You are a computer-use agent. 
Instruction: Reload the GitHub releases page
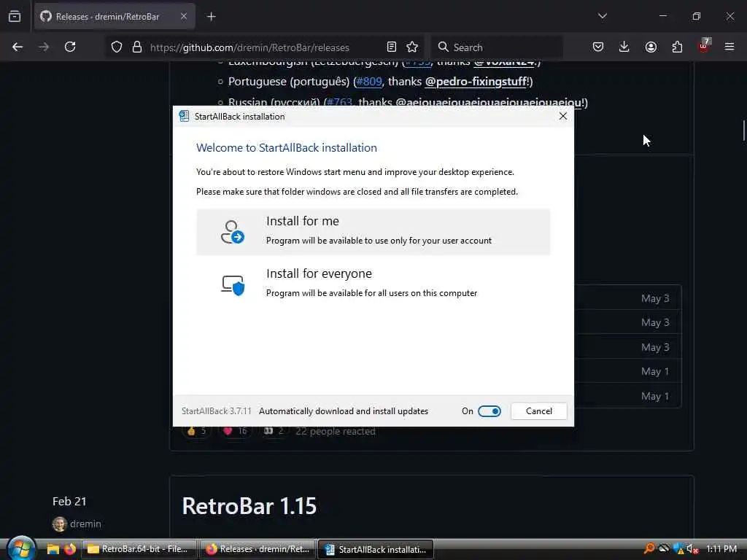tap(70, 47)
